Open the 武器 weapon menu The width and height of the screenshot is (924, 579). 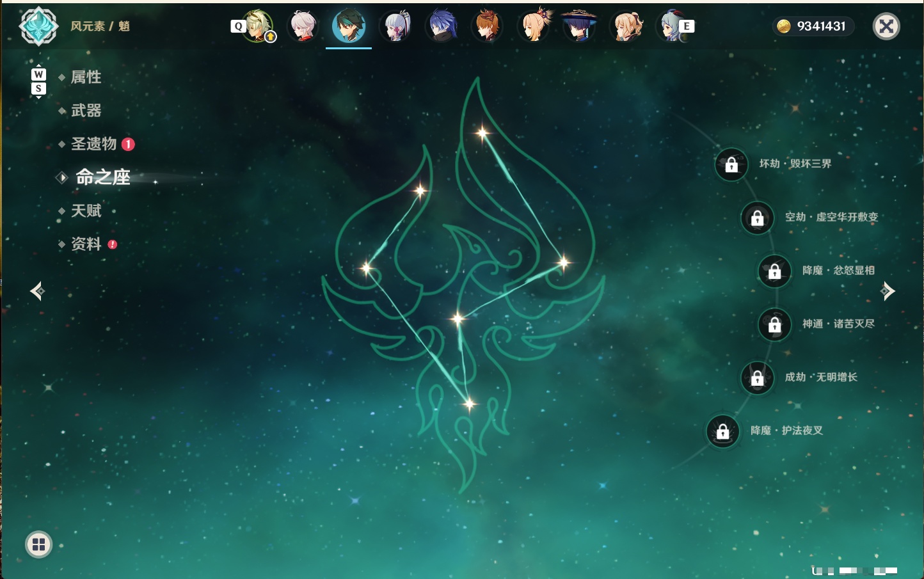pos(86,111)
